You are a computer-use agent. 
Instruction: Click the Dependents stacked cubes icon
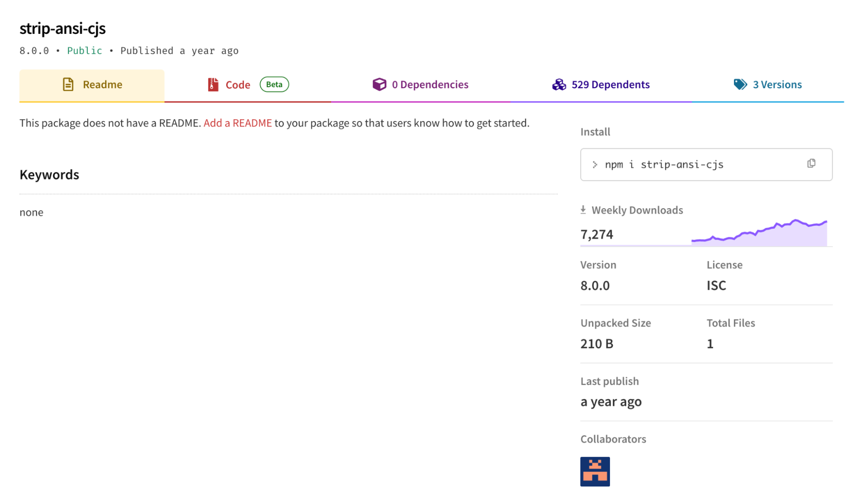point(559,85)
